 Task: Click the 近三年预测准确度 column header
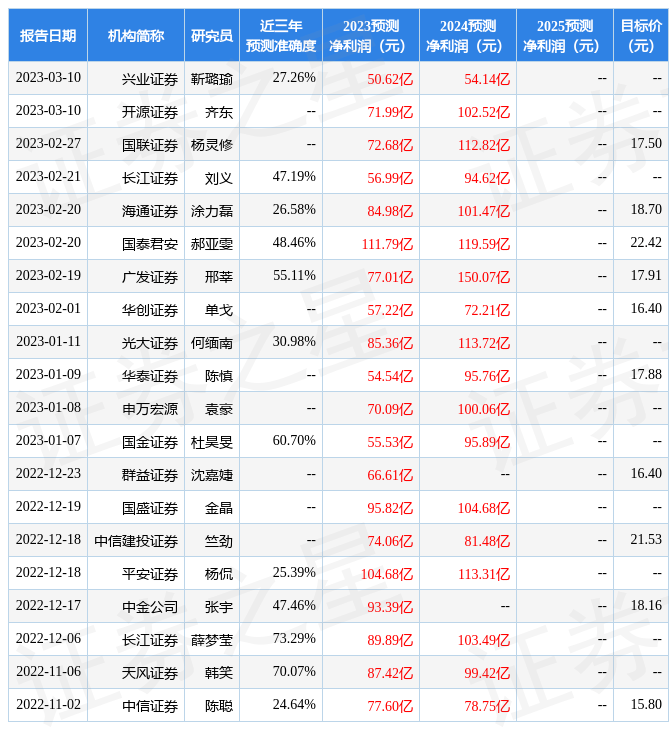point(281,36)
